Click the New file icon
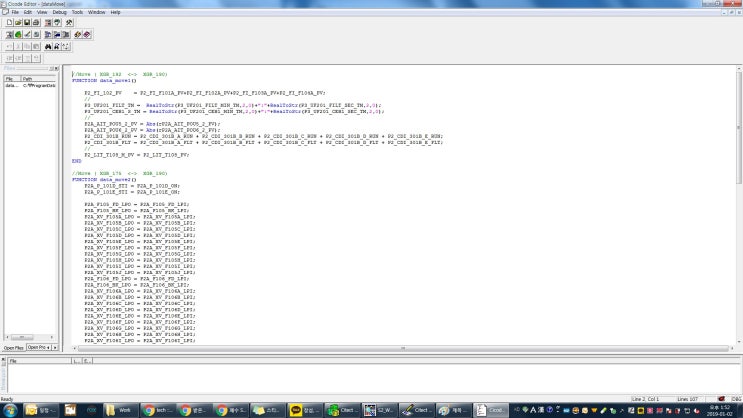743x418 pixels. [x=8, y=22]
